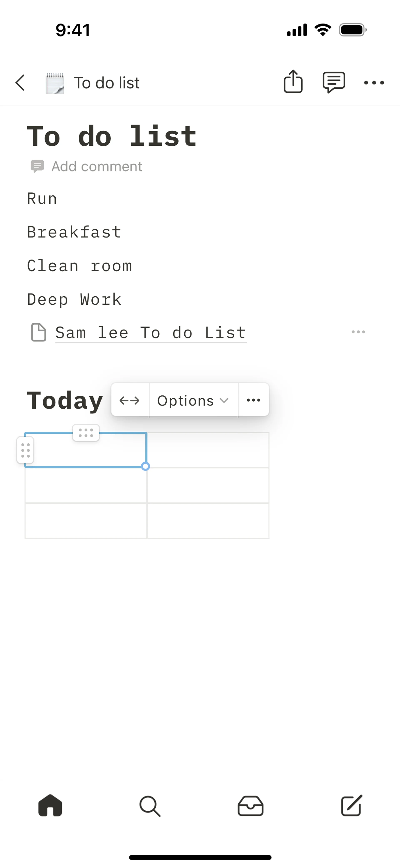Screen dimensions: 400x868
Task: Expand the table Options dropdown
Action: pyautogui.click(x=193, y=400)
